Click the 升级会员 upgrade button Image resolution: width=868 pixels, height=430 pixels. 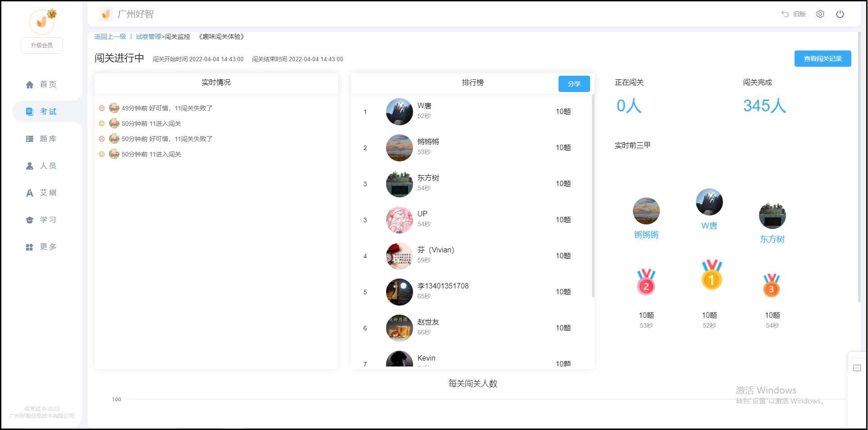pyautogui.click(x=41, y=46)
